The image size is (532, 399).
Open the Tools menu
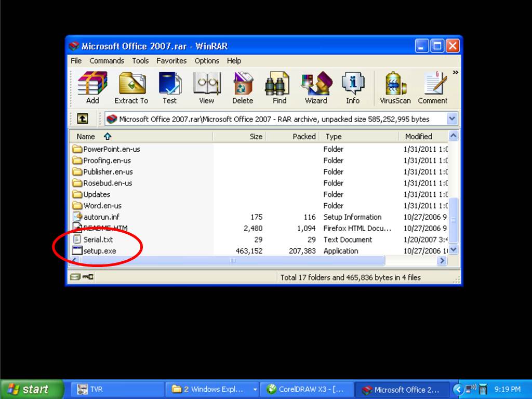(140, 61)
